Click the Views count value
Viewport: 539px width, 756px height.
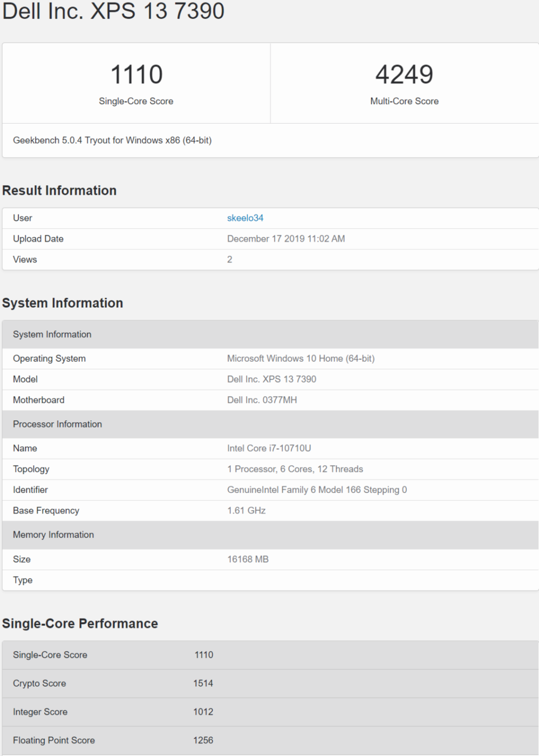coord(230,259)
